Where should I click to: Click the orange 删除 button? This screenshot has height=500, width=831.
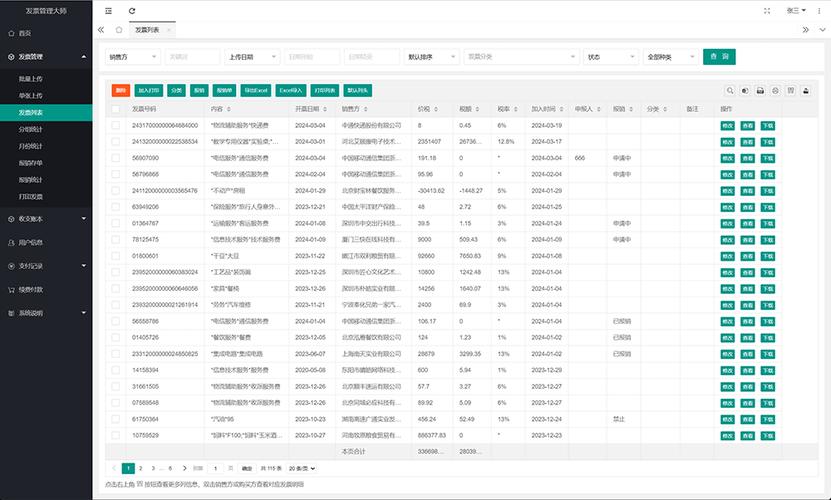click(121, 91)
